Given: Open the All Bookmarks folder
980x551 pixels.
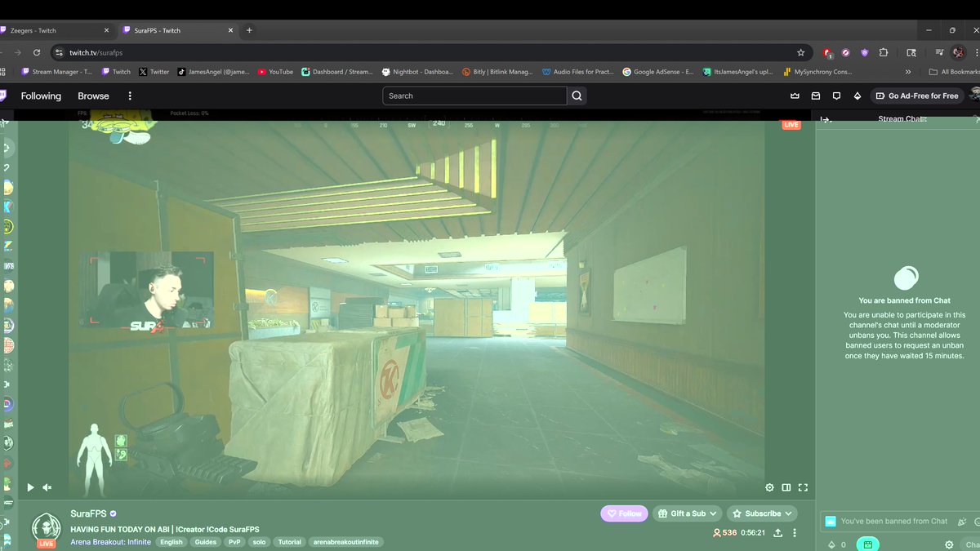Looking at the screenshot, I should (953, 72).
